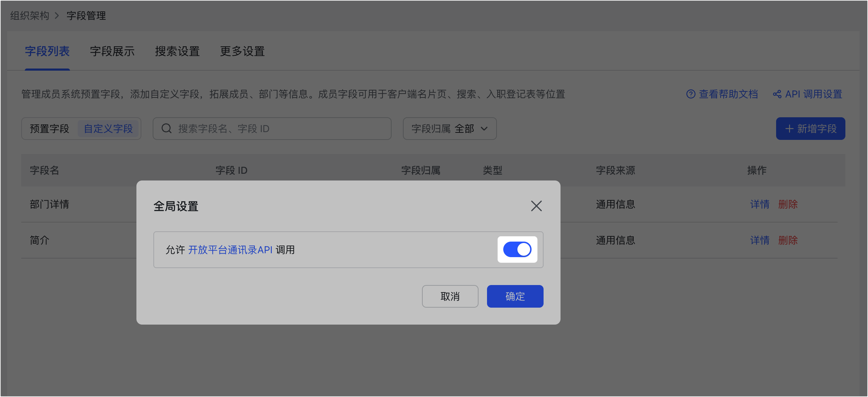The width and height of the screenshot is (868, 397).
Task: Open the 开放平台通讯录API link
Action: [x=230, y=250]
